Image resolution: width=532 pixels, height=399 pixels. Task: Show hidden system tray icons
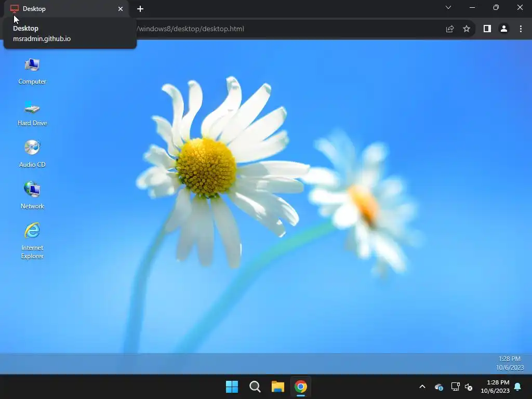coord(422,387)
